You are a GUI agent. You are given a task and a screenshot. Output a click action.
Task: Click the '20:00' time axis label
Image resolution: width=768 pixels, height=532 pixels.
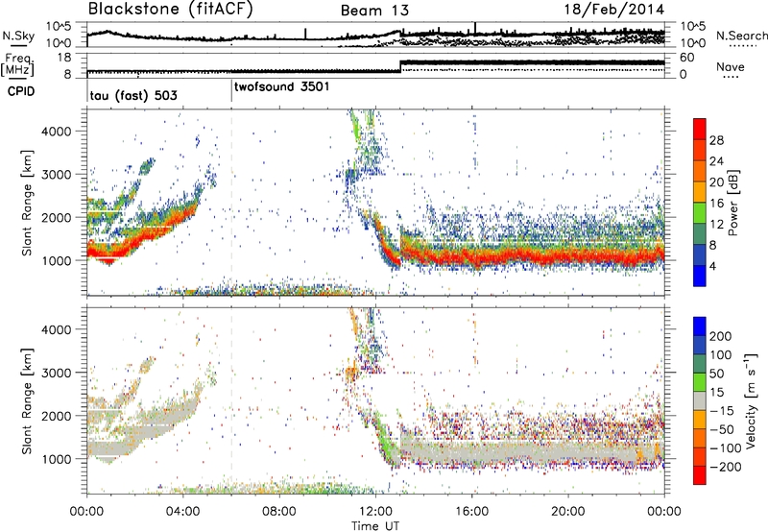(568, 512)
